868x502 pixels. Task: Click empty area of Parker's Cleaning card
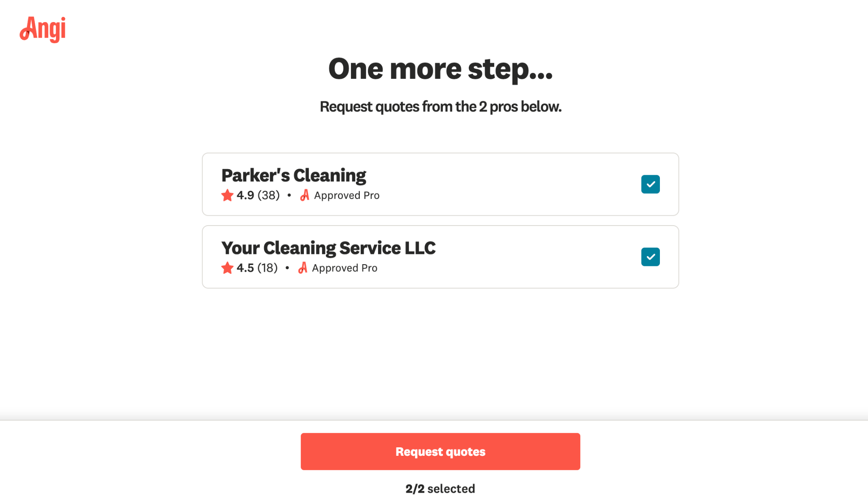pos(509,184)
